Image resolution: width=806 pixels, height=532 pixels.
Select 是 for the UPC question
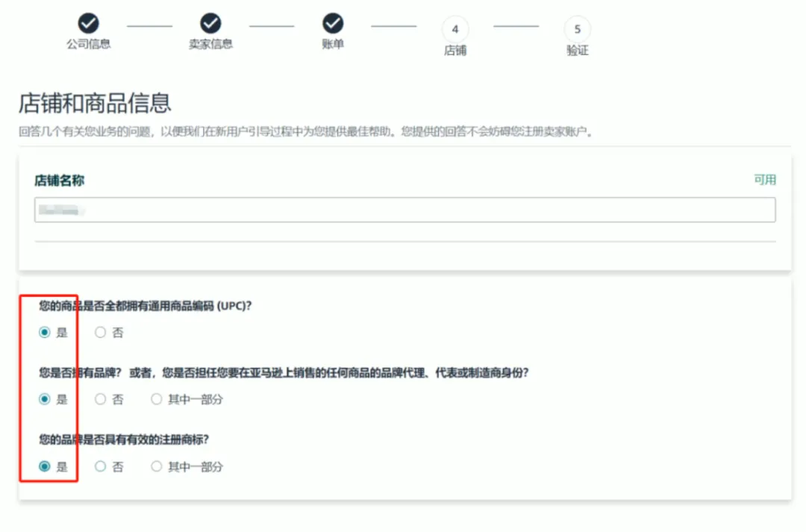[45, 333]
